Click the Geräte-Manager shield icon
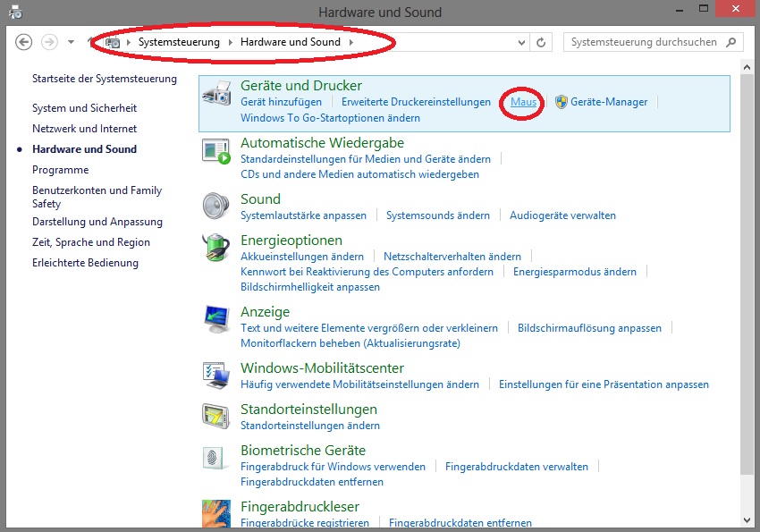The width and height of the screenshot is (760, 532). click(x=562, y=102)
